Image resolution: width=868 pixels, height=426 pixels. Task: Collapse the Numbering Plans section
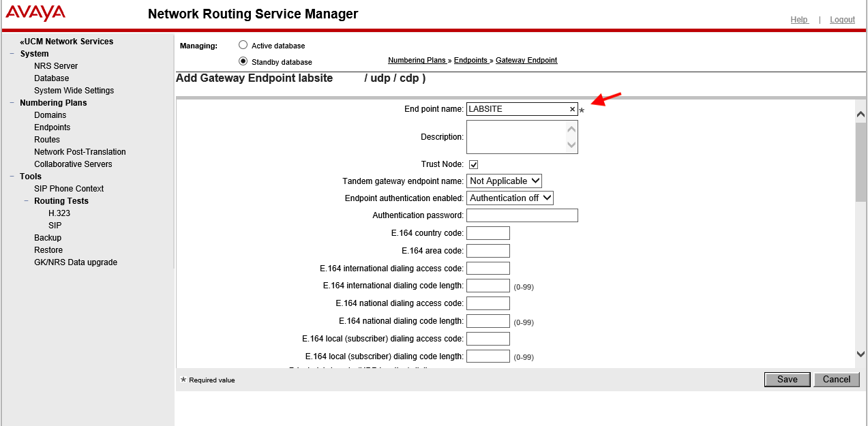click(x=13, y=103)
